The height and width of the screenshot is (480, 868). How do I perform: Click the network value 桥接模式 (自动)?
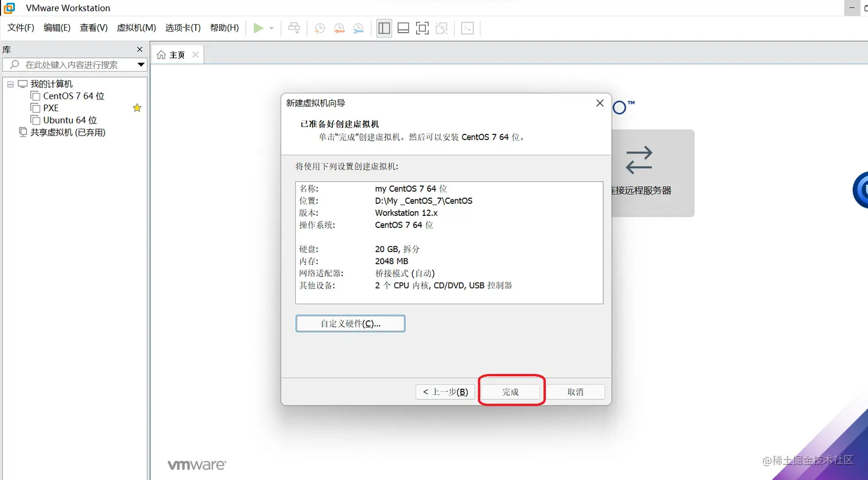click(405, 273)
